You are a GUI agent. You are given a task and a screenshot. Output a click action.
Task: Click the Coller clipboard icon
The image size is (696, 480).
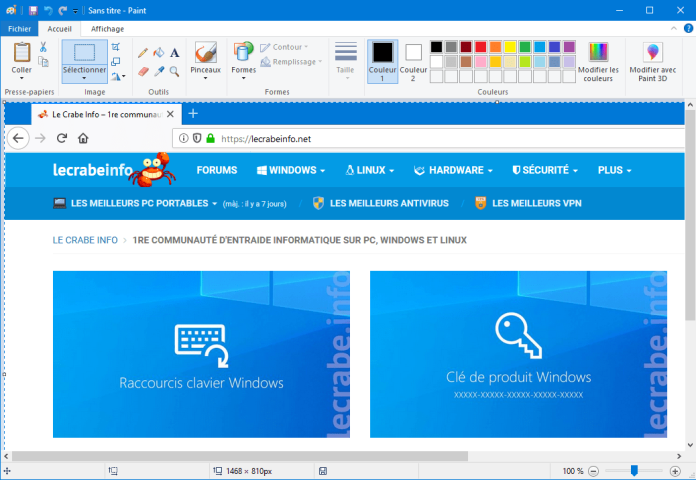(21, 53)
